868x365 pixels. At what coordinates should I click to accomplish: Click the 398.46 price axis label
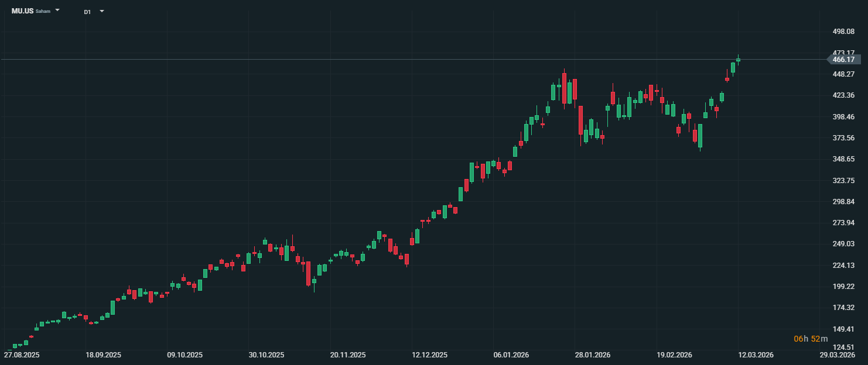pyautogui.click(x=843, y=117)
